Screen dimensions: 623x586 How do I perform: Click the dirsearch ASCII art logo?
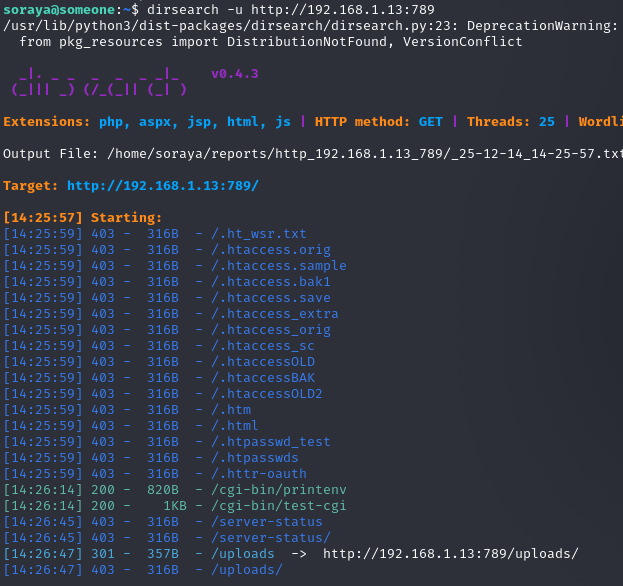pos(96,82)
